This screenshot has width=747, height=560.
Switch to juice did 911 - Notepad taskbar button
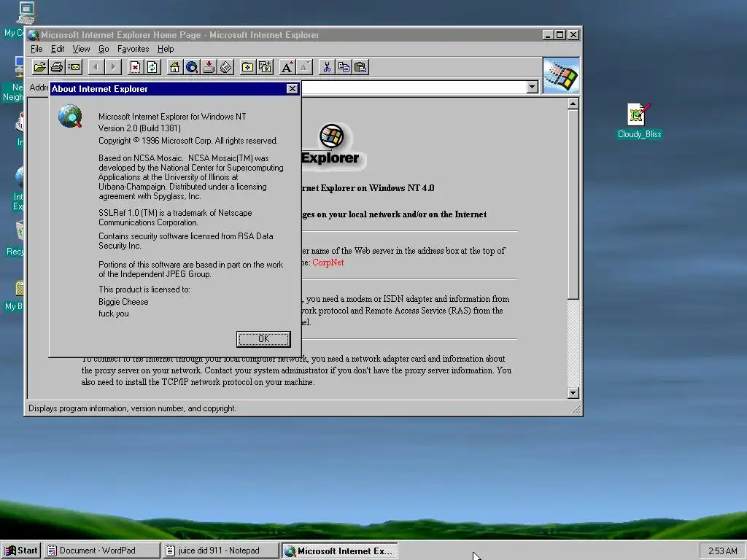click(220, 551)
